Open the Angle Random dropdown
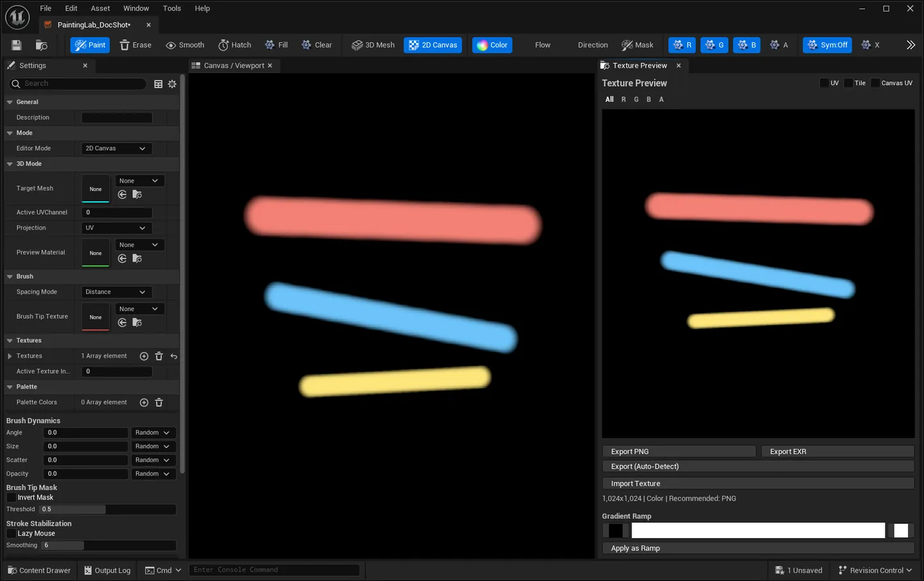Screen dimensions: 924x581 pos(153,433)
